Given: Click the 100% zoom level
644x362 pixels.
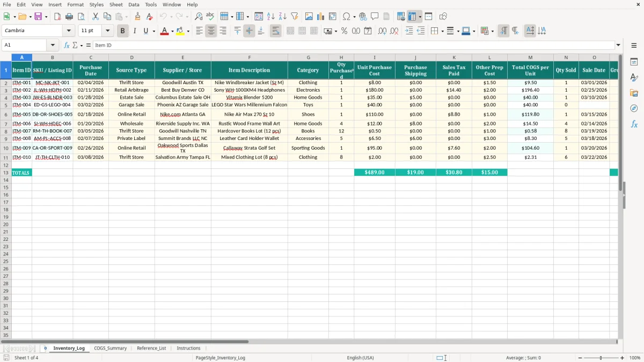Looking at the screenshot, I should tap(635, 358).
